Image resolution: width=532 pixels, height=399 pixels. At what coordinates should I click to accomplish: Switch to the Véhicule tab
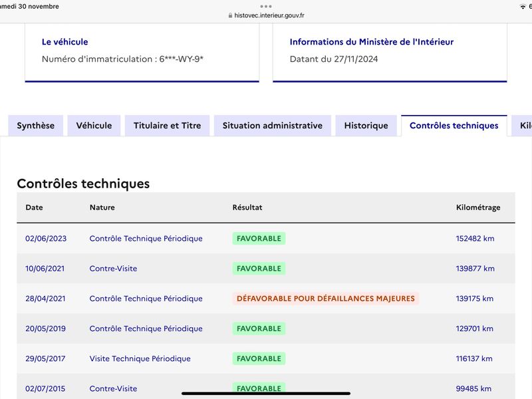(x=94, y=126)
